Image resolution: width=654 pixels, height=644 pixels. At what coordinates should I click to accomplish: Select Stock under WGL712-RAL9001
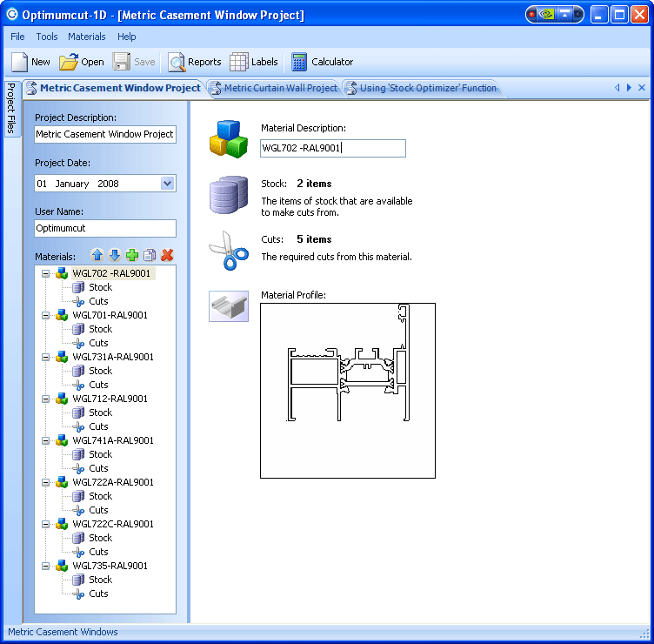tap(100, 413)
